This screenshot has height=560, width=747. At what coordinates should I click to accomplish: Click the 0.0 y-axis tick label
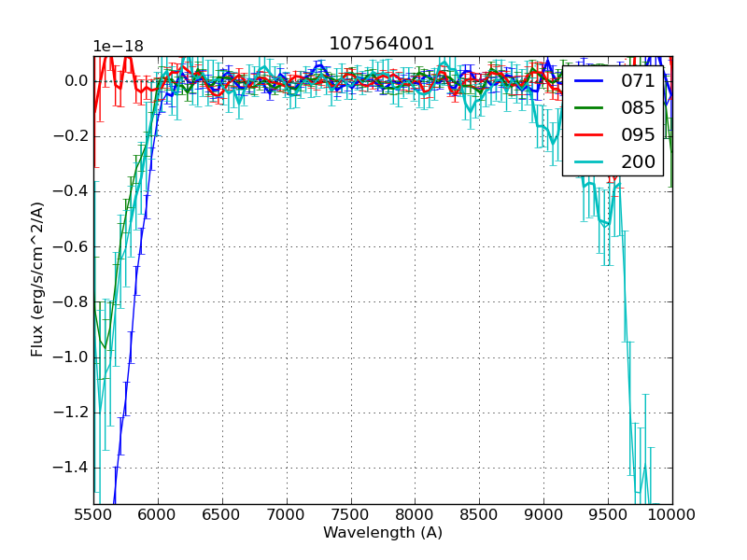click(76, 81)
